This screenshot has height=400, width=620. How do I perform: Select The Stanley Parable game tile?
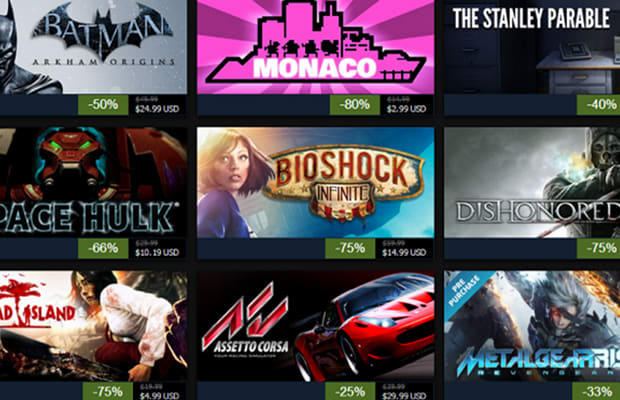(x=532, y=47)
